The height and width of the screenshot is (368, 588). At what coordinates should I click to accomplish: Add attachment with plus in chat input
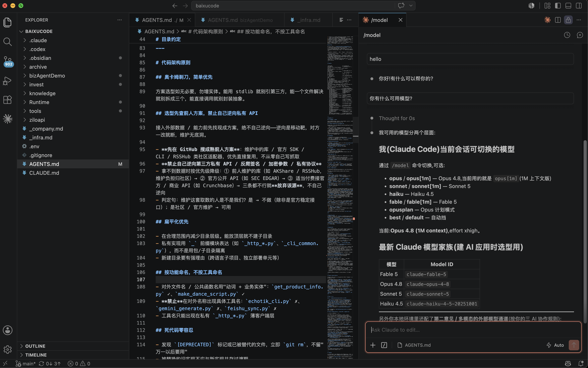coord(373,345)
